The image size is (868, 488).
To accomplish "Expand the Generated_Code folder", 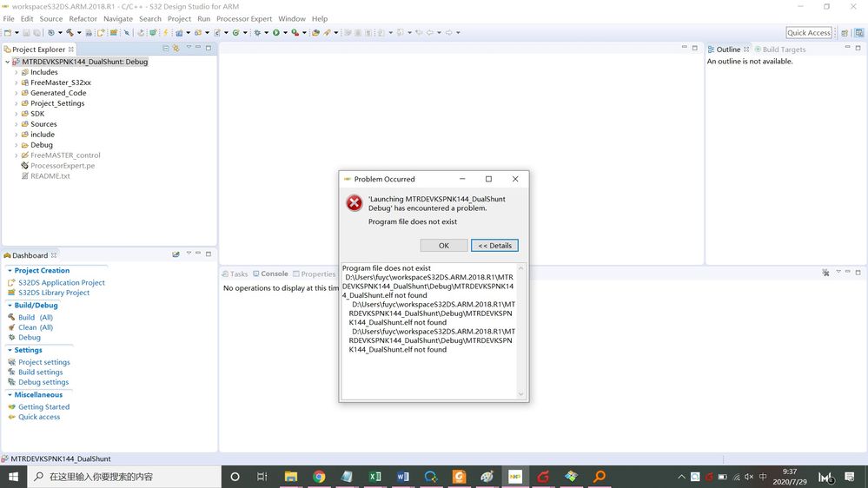I will [16, 93].
